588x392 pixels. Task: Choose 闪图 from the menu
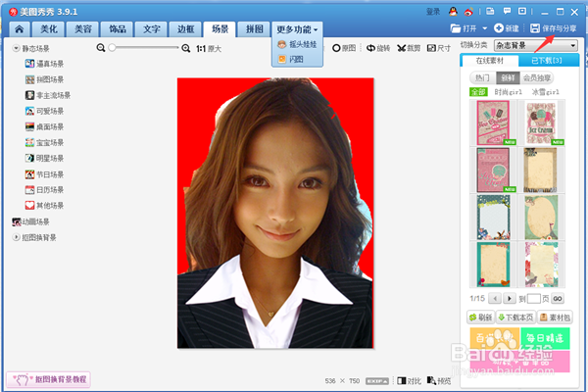[x=291, y=59]
